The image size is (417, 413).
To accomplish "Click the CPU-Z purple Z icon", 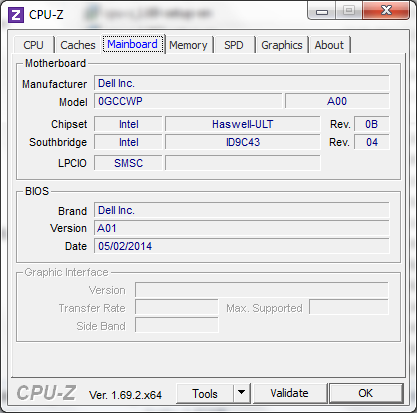I will [x=16, y=15].
